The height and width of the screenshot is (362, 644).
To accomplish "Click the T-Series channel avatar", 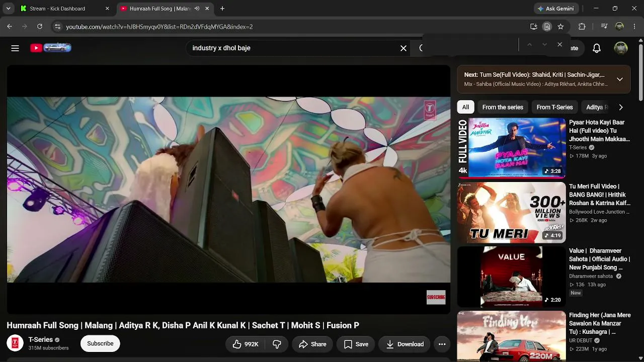I will point(15,343).
